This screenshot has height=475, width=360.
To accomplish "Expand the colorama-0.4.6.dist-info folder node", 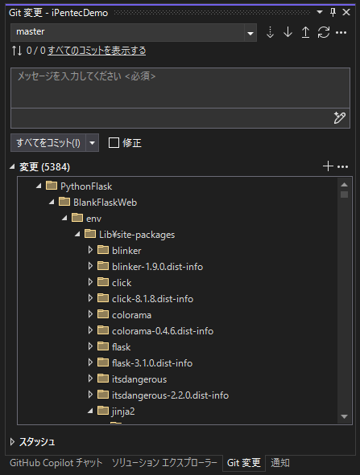I will (90, 330).
